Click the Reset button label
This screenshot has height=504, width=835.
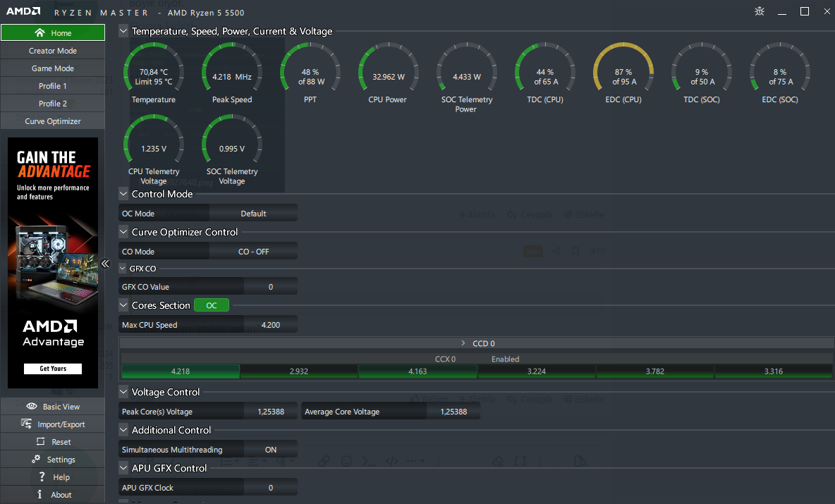coord(61,442)
